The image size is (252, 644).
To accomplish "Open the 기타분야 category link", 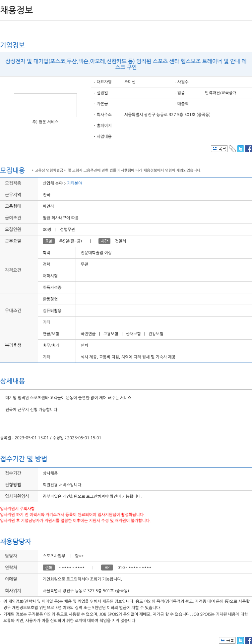I will coord(74,183).
